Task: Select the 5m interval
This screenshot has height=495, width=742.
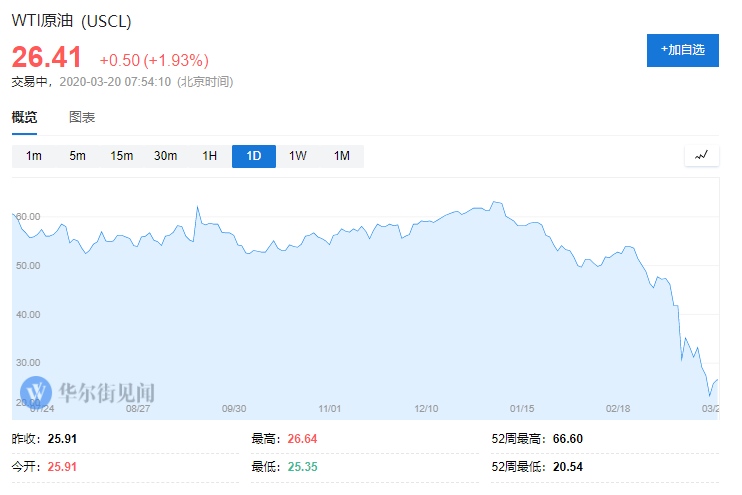Action: 78,156
